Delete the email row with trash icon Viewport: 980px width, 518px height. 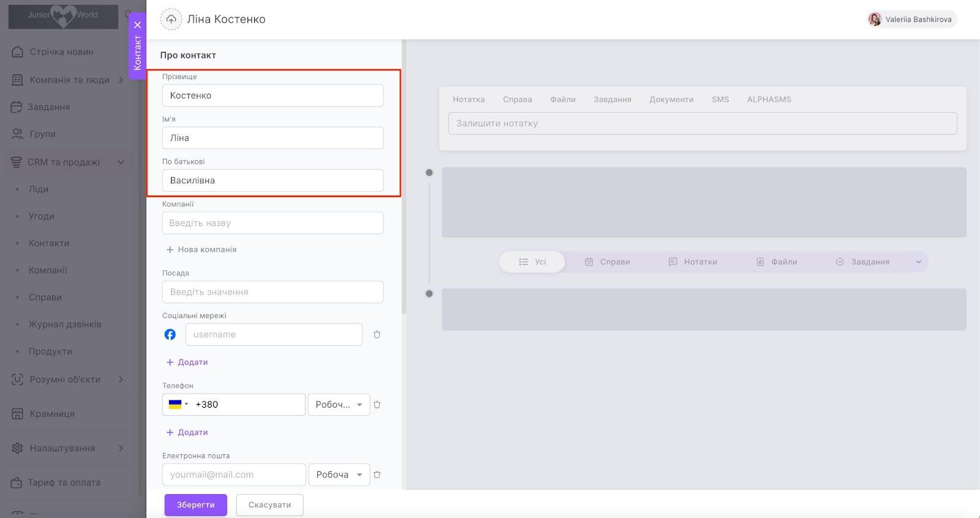[x=377, y=474]
